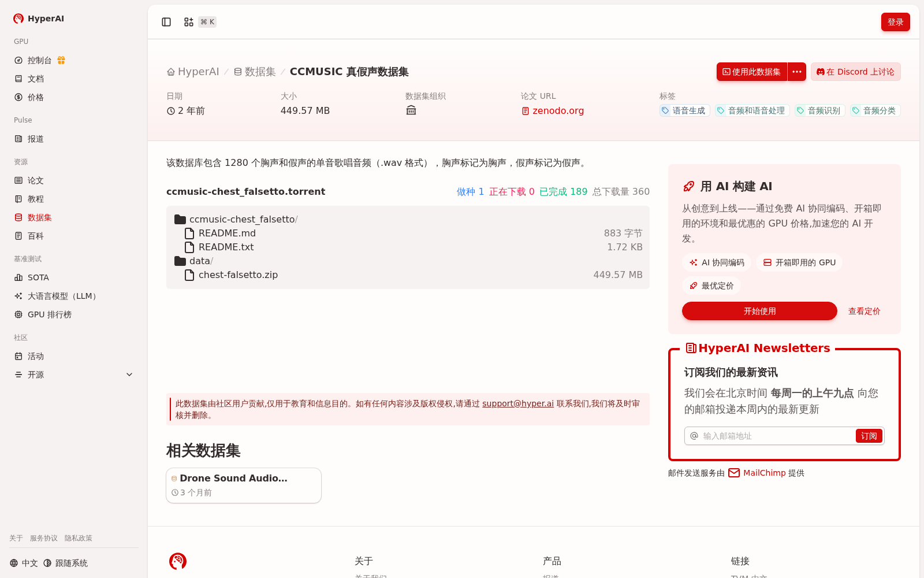Image resolution: width=924 pixels, height=578 pixels.
Task: Open GPU 排行榜 leaderboard
Action: tap(74, 314)
